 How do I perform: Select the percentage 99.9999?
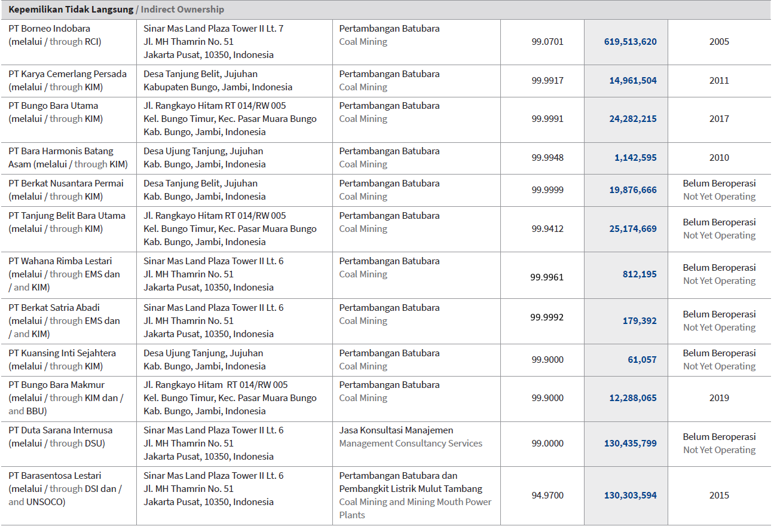(547, 190)
